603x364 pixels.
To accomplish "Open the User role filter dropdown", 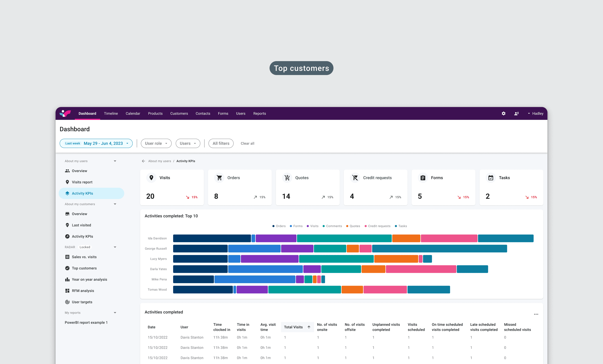I will (156, 143).
